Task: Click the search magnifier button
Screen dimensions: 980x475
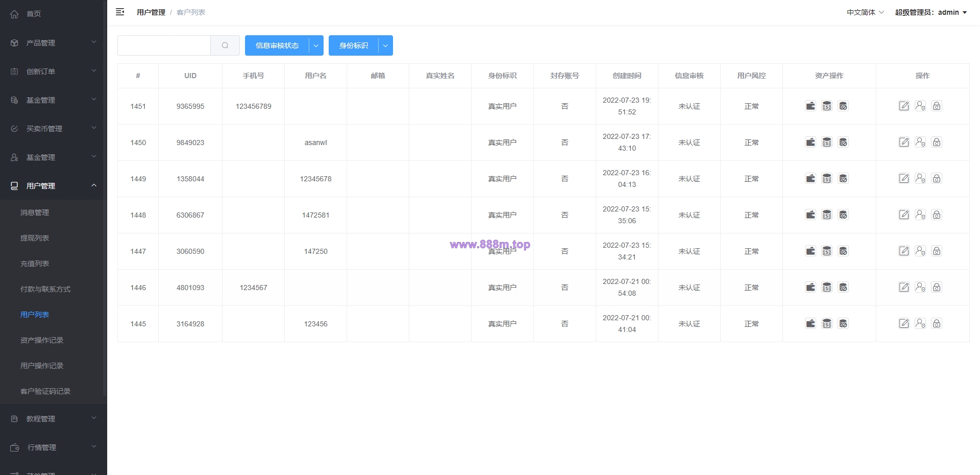Action: coord(225,45)
